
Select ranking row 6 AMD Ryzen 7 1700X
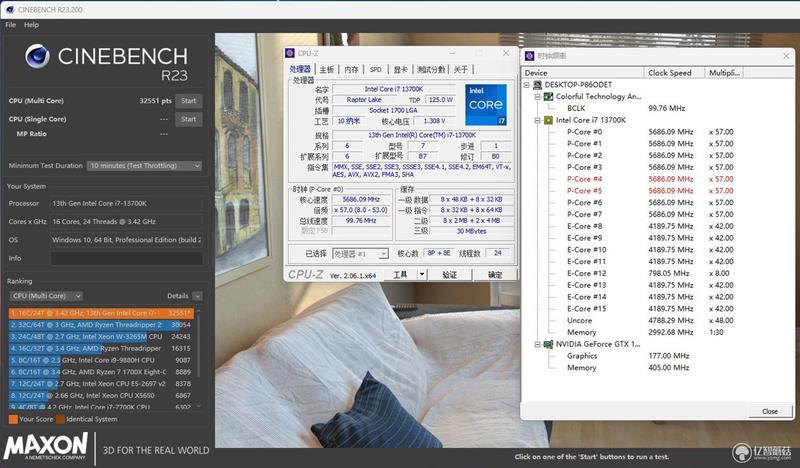(101, 372)
